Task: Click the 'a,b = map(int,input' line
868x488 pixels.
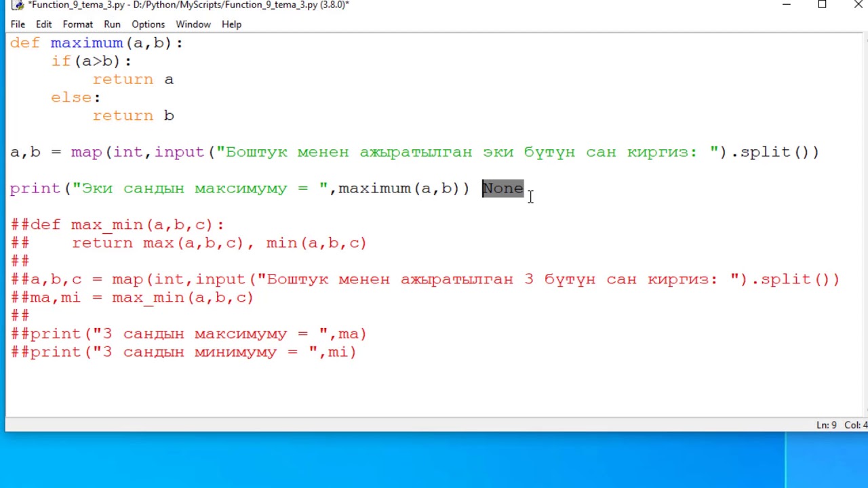Action: point(414,152)
